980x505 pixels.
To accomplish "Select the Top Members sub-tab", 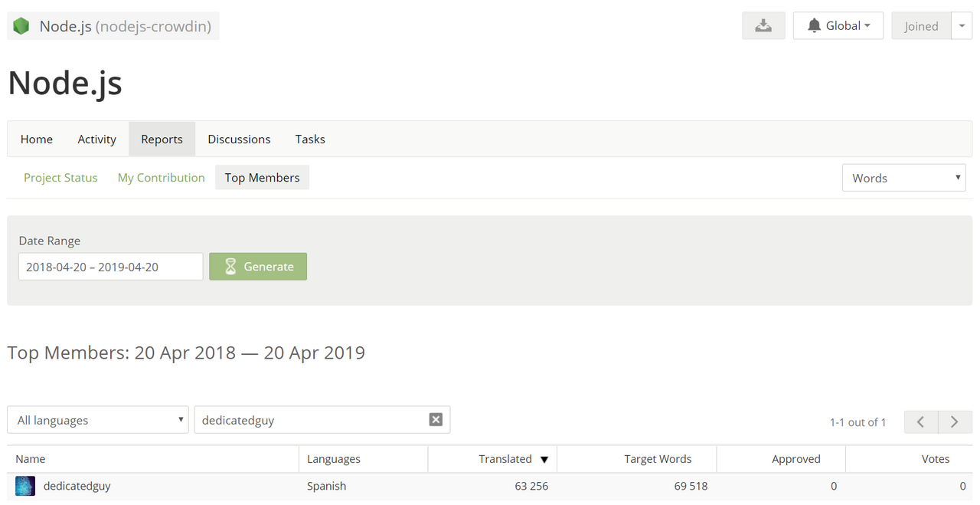I will [263, 177].
